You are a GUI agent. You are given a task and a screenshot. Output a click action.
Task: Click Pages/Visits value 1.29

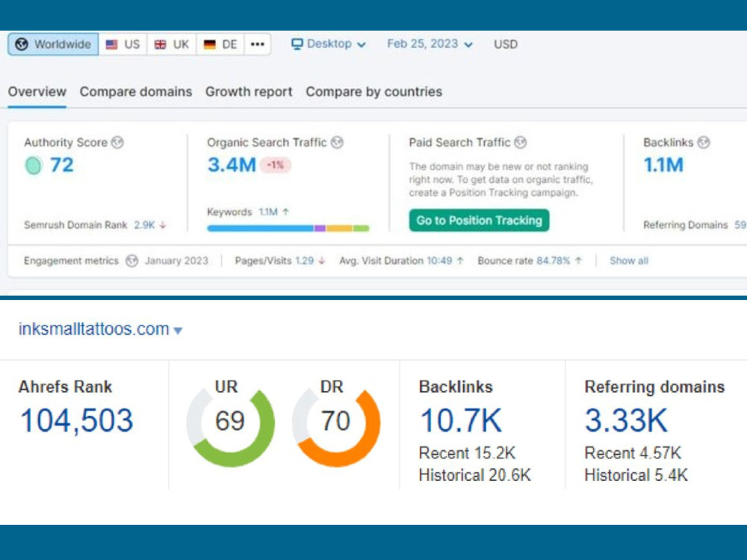[x=305, y=261]
